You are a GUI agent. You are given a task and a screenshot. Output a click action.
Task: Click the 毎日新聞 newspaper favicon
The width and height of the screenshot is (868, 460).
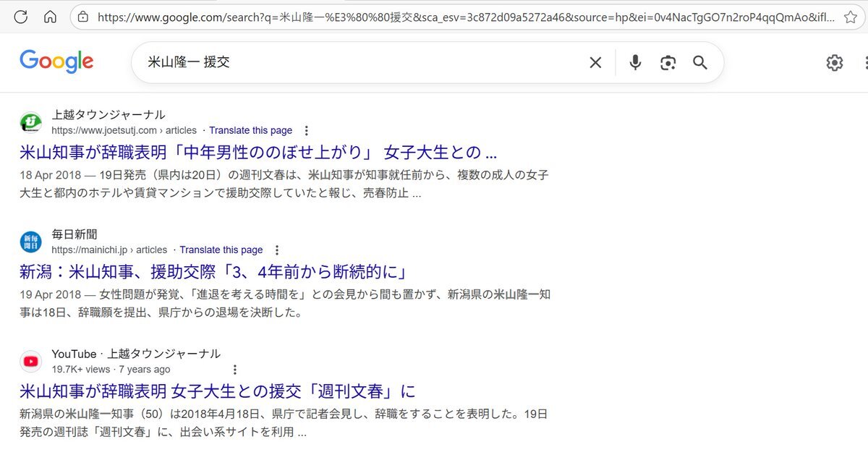point(30,242)
